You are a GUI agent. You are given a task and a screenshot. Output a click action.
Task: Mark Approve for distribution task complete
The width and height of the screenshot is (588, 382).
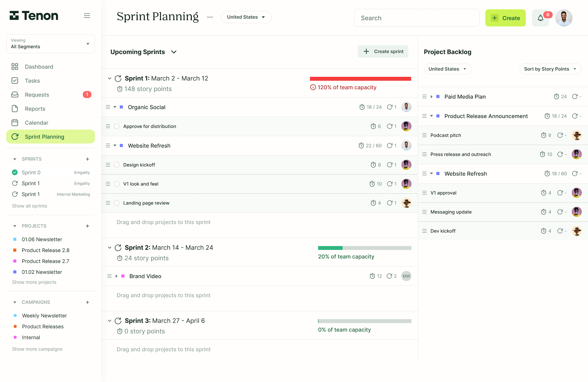(117, 126)
